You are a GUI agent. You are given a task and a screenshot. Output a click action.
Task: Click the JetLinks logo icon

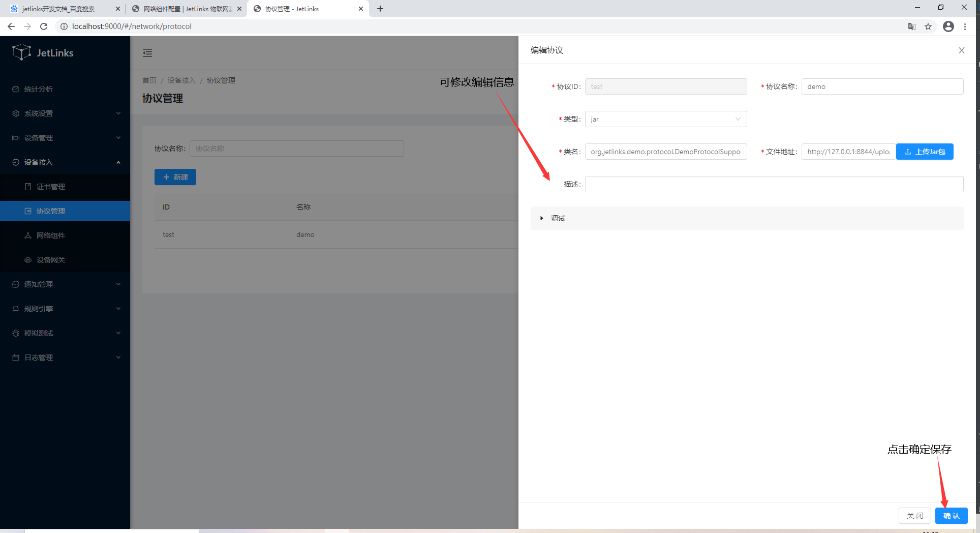[x=21, y=52]
